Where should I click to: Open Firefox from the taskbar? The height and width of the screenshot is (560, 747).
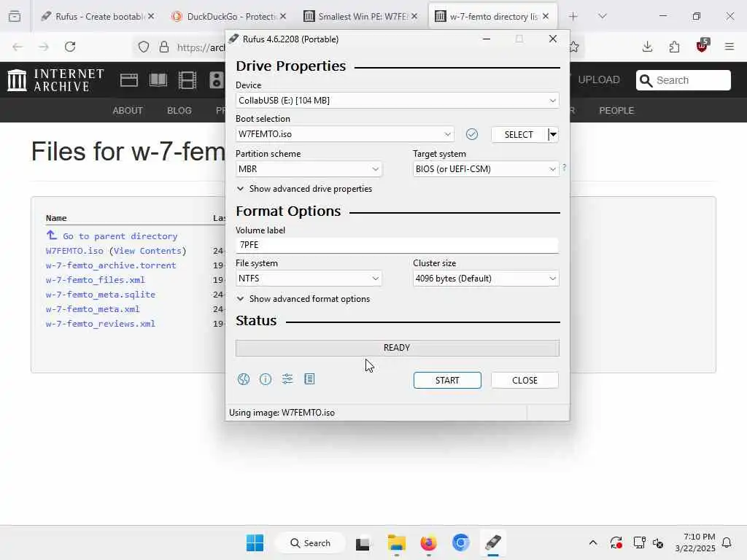click(x=428, y=542)
